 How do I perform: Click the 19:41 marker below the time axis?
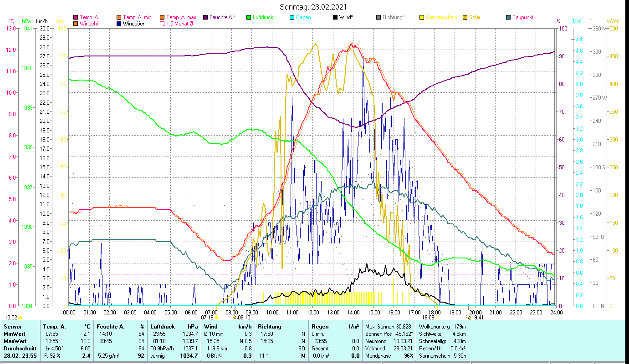(x=476, y=317)
